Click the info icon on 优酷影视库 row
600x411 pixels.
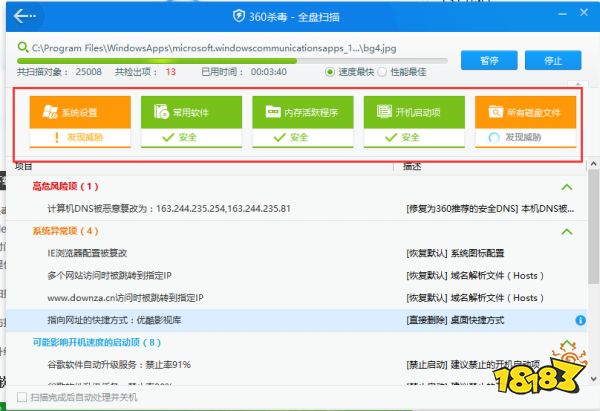pyautogui.click(x=580, y=320)
